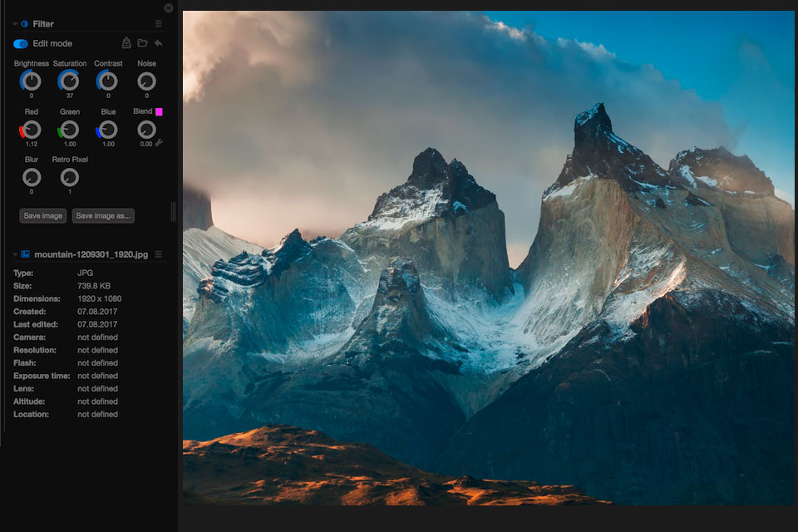Click the file name mountain-1209301_1920.jpg
This screenshot has height=532, width=798.
[91, 254]
